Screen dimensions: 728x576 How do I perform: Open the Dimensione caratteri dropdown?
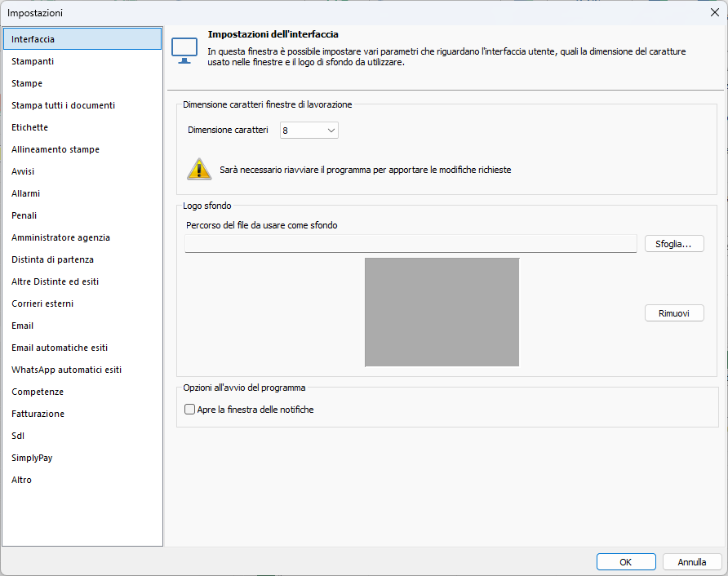pos(309,130)
